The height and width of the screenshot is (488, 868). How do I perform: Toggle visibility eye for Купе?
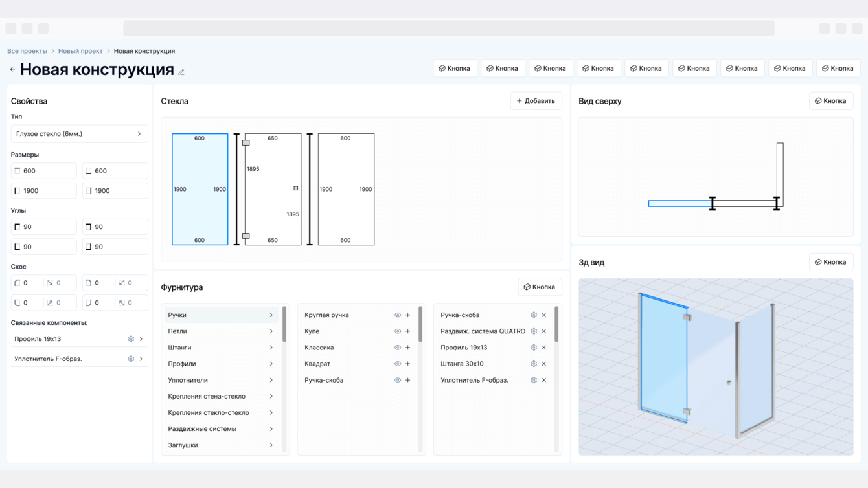click(398, 331)
